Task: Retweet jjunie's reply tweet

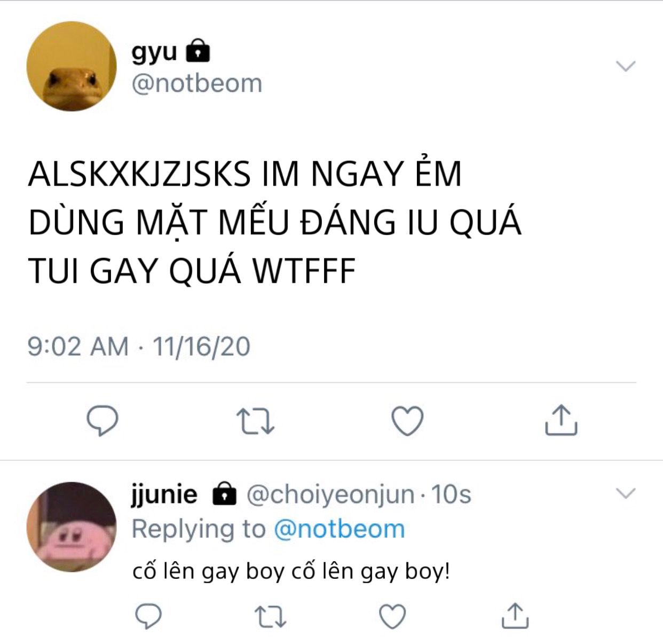Action: [270, 616]
